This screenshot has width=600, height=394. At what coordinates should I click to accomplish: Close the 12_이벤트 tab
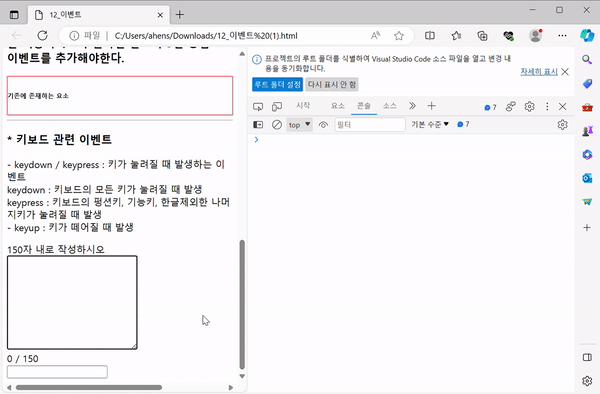160,15
